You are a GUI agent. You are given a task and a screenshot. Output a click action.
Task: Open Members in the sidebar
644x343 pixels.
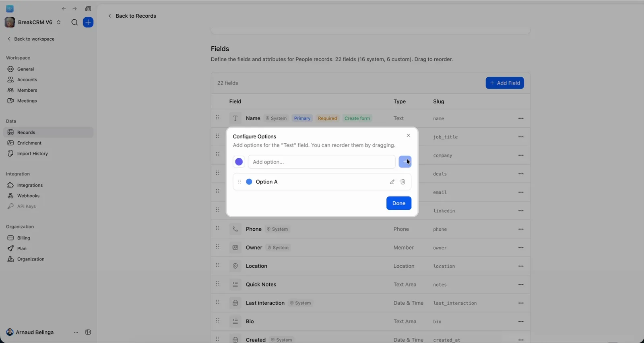48,90
